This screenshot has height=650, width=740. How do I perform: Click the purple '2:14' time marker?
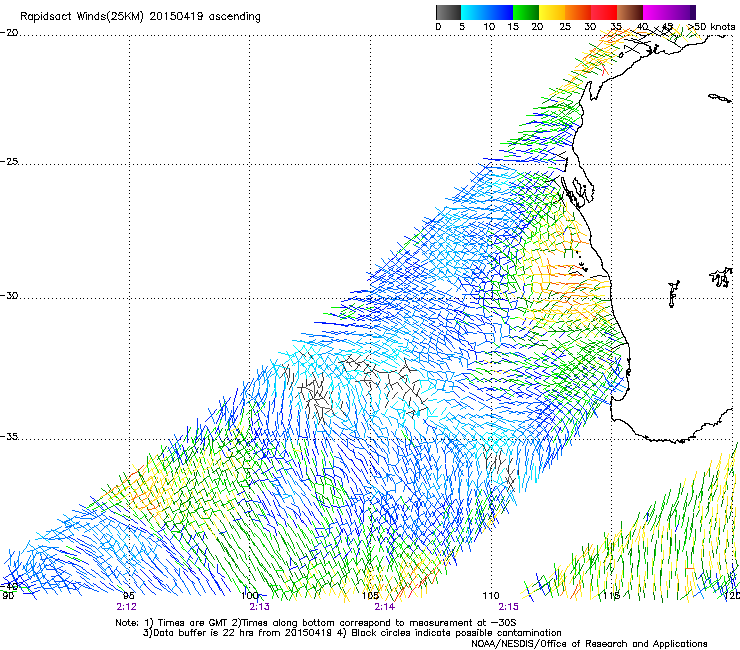pos(384,607)
